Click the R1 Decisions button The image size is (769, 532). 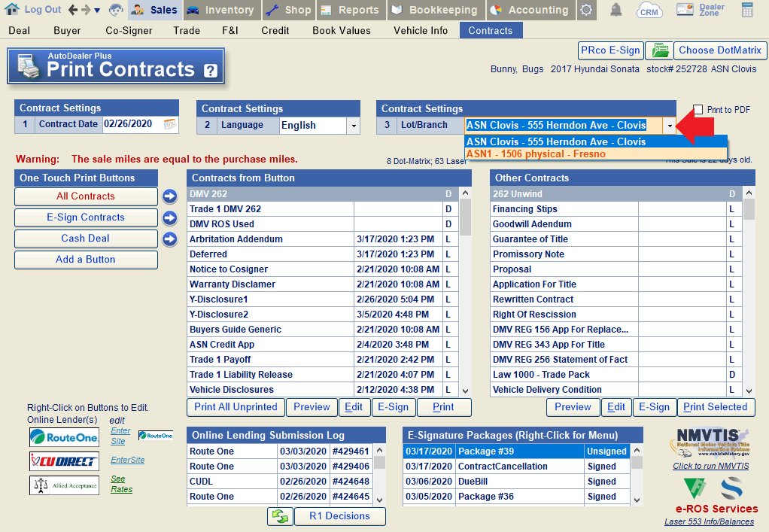(x=340, y=516)
